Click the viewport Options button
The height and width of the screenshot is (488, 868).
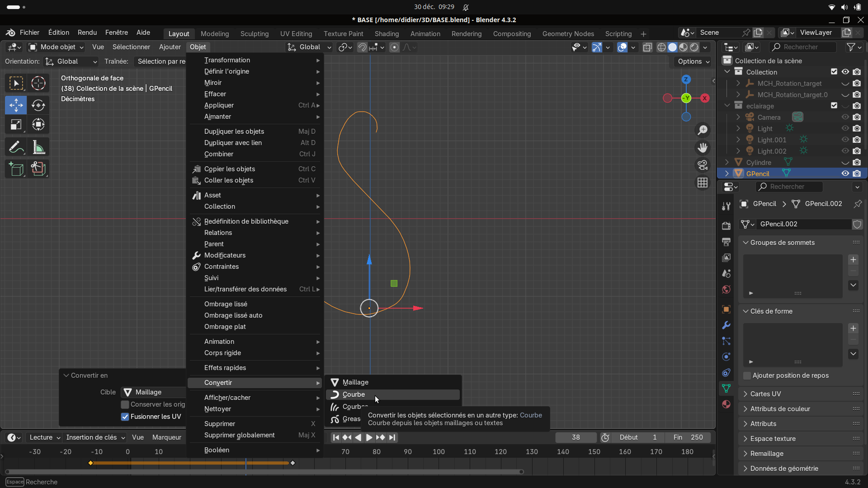coord(693,61)
